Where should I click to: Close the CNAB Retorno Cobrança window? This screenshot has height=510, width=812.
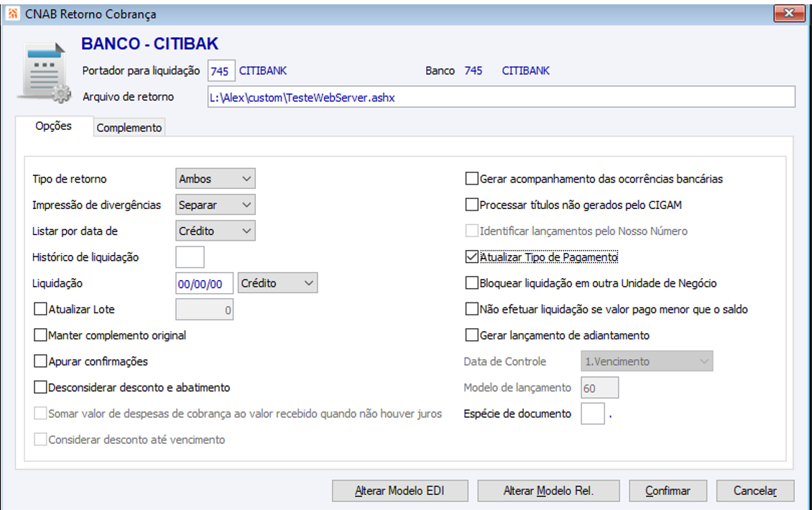pyautogui.click(x=789, y=14)
